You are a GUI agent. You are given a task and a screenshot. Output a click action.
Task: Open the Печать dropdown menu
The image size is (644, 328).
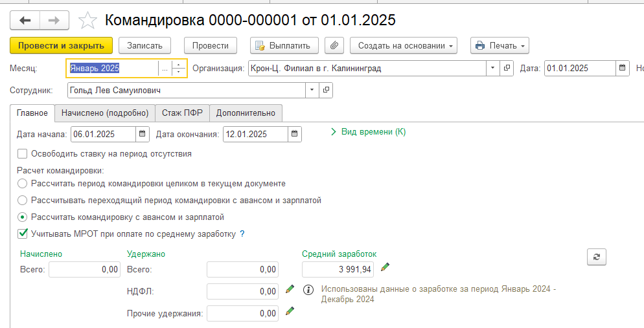pyautogui.click(x=500, y=45)
